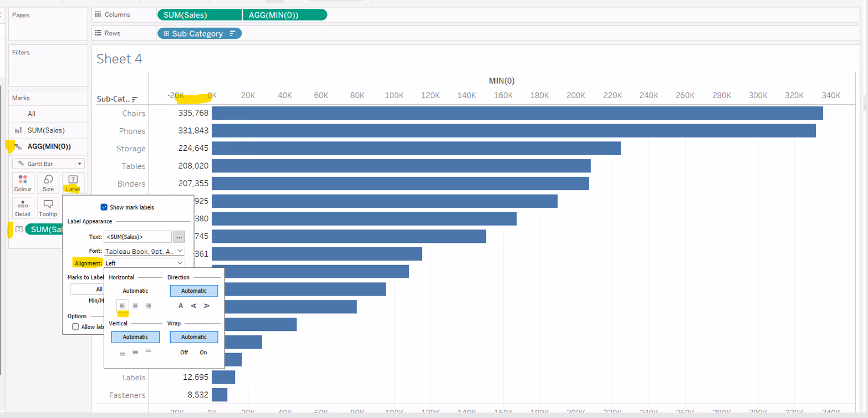This screenshot has height=418, width=868.
Task: Click the 224,645 label value
Action: [x=193, y=149]
